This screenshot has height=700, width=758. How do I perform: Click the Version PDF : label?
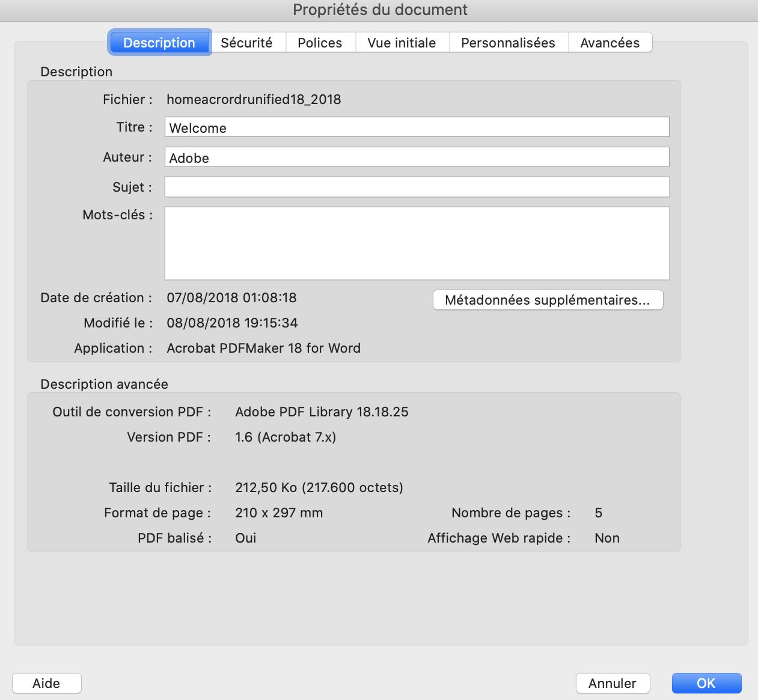(x=169, y=437)
